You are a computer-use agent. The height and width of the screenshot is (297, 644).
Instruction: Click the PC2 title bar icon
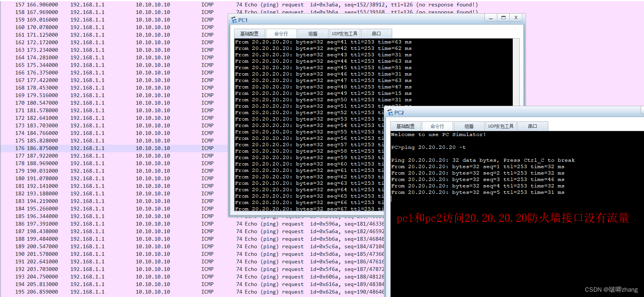pos(390,113)
